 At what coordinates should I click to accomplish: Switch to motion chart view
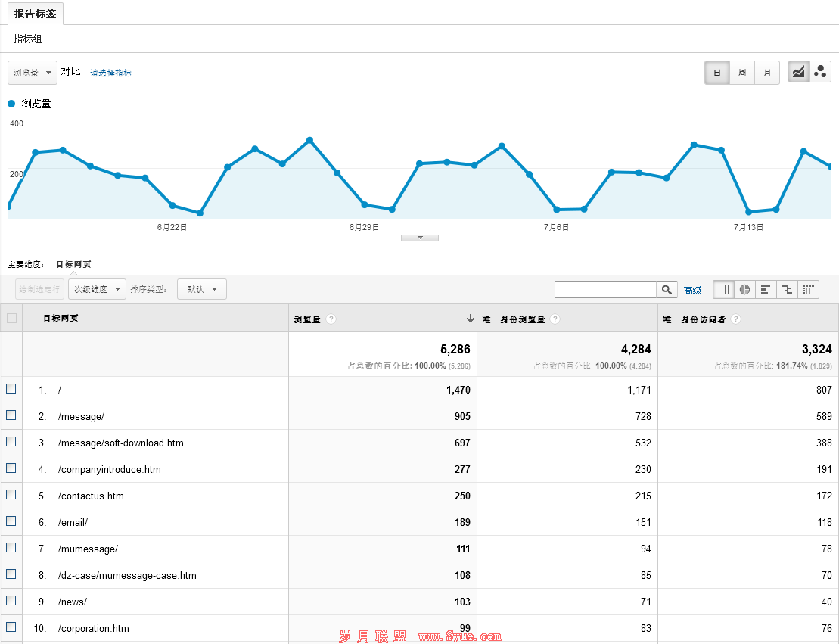[x=820, y=72]
